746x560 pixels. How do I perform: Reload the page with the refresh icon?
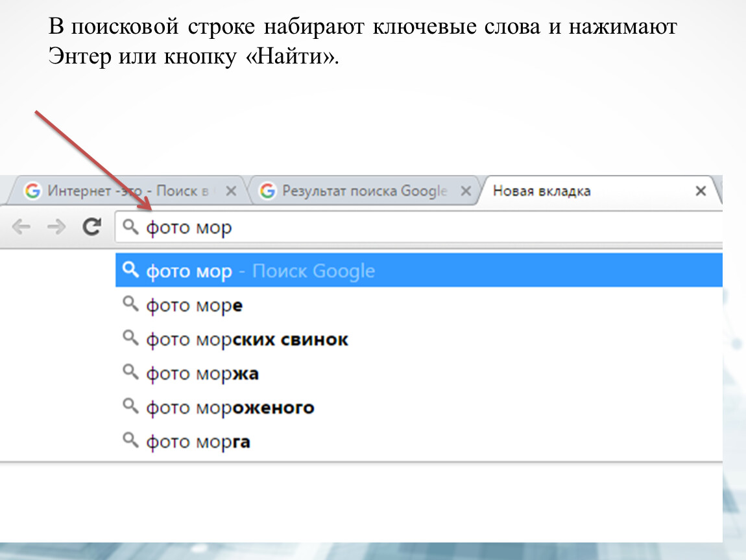point(92,227)
